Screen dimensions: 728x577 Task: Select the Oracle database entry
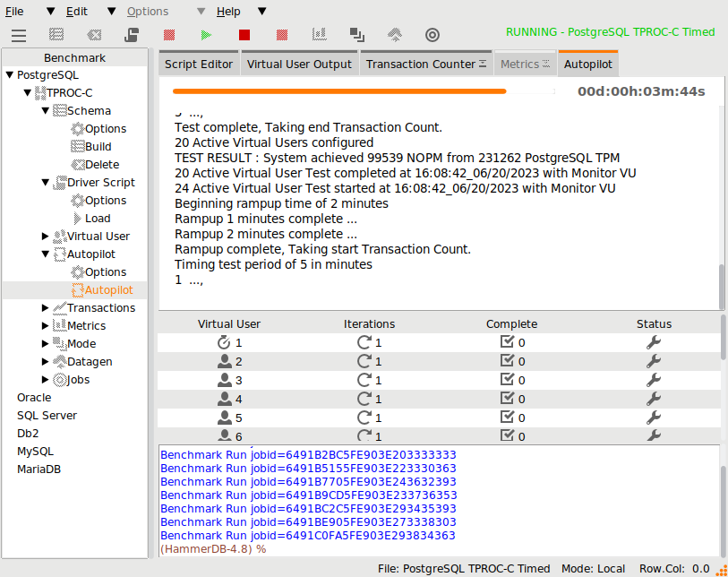[x=34, y=398]
